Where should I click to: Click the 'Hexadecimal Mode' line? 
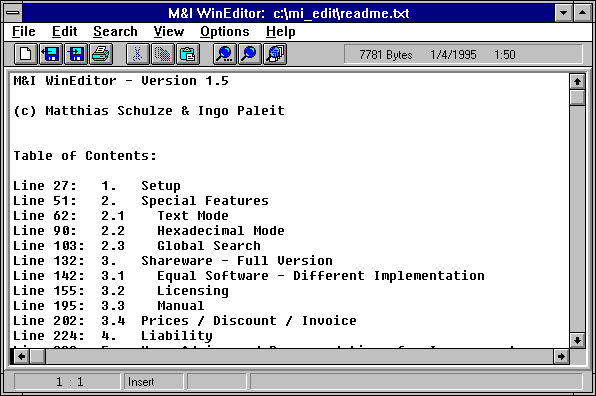(221, 230)
